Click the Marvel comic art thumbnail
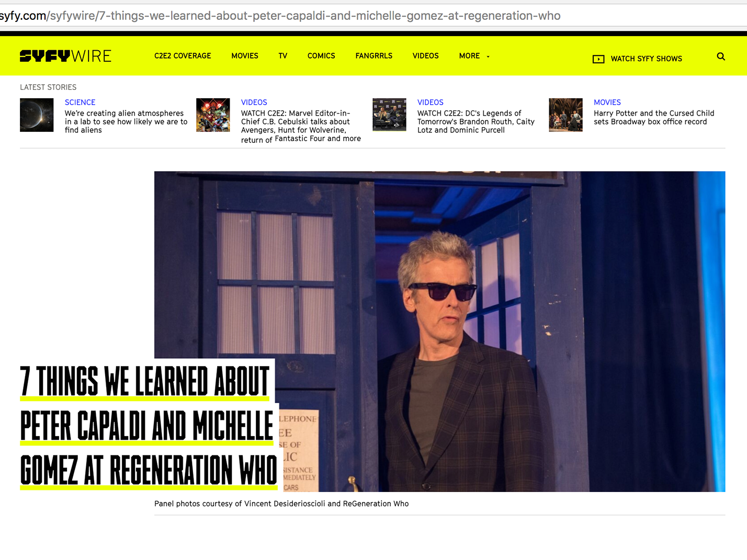This screenshot has height=560, width=747. pos(213,115)
